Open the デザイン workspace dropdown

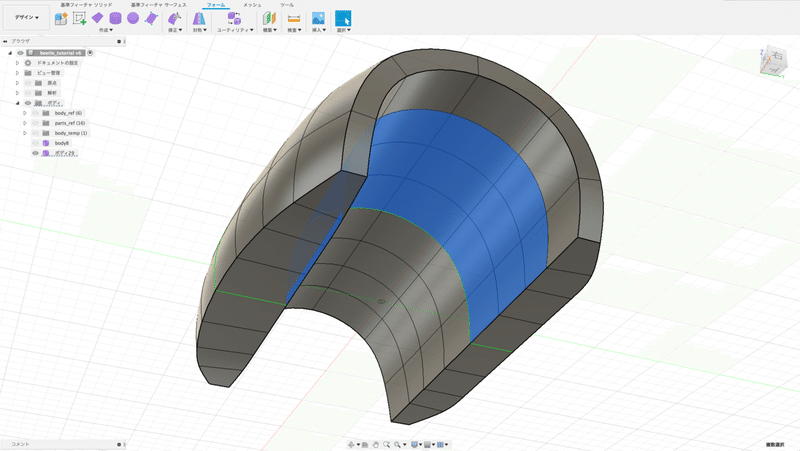click(26, 18)
